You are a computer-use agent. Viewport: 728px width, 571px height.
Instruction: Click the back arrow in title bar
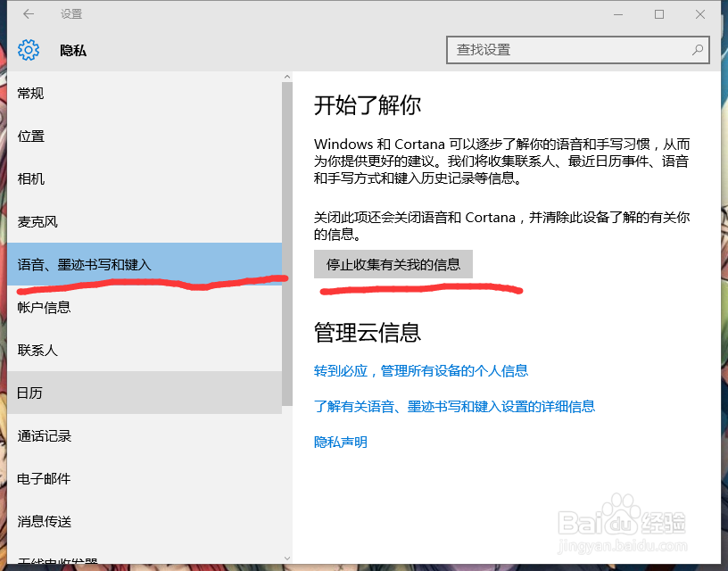(29, 14)
